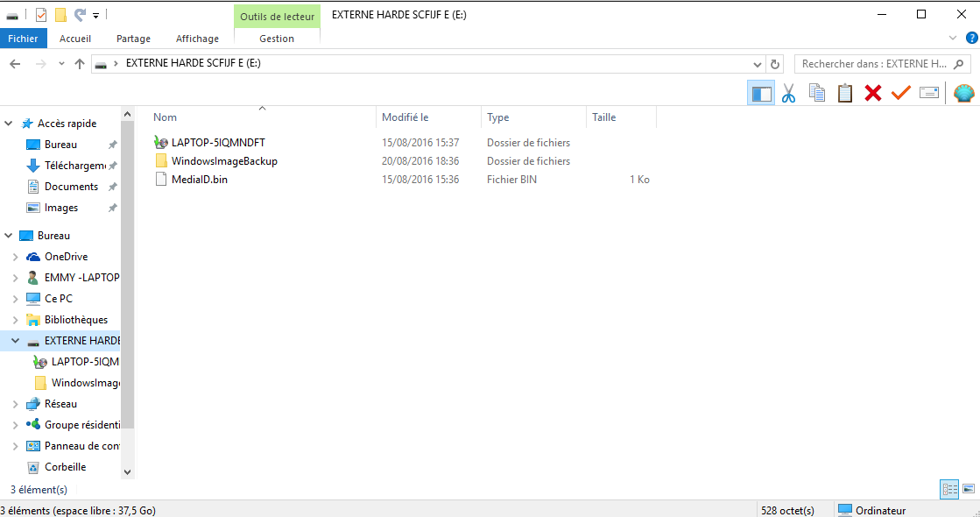Toggle the navigation pane layout button
The image size is (980, 517).
[x=761, y=93]
